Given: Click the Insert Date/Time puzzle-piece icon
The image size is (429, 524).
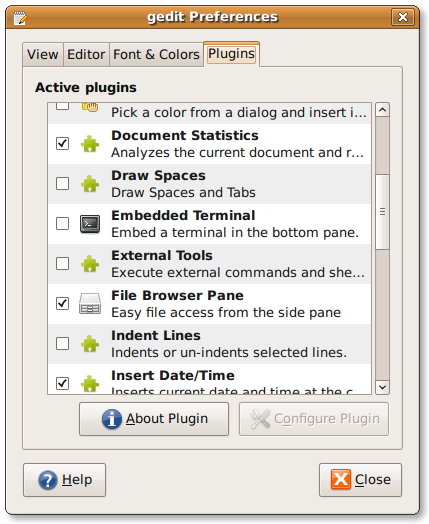Looking at the screenshot, I should (90, 383).
